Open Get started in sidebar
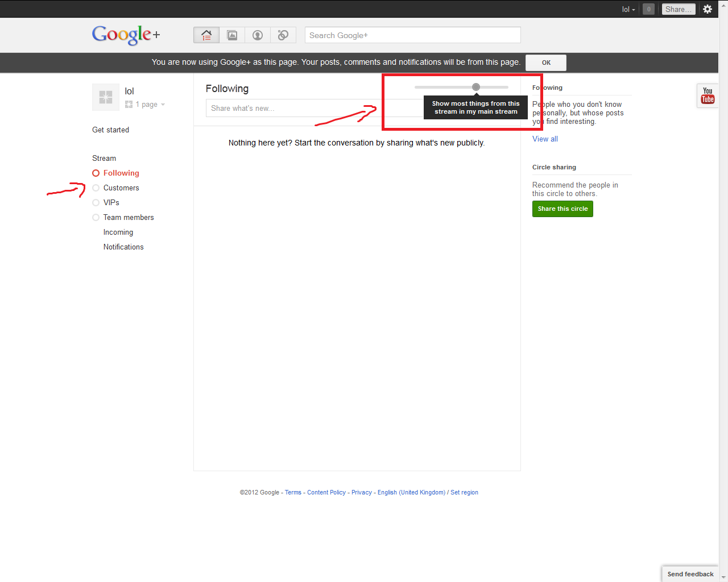The height and width of the screenshot is (582, 728). click(110, 130)
